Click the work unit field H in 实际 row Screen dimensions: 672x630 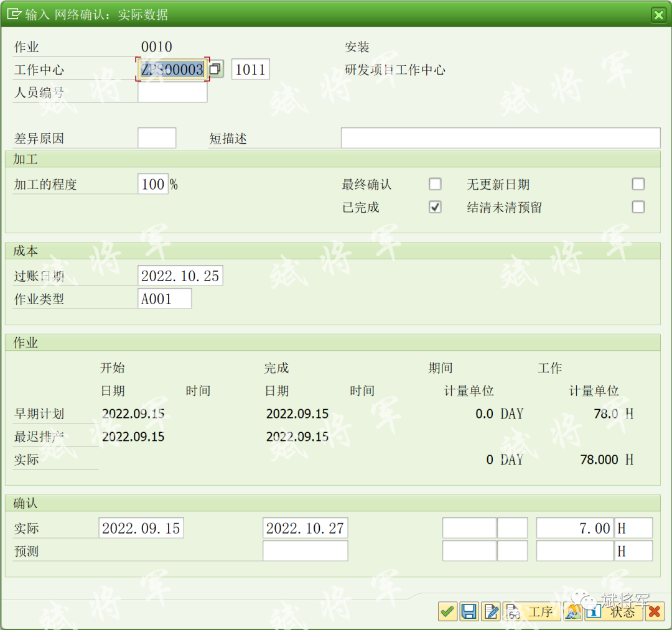[633, 528]
